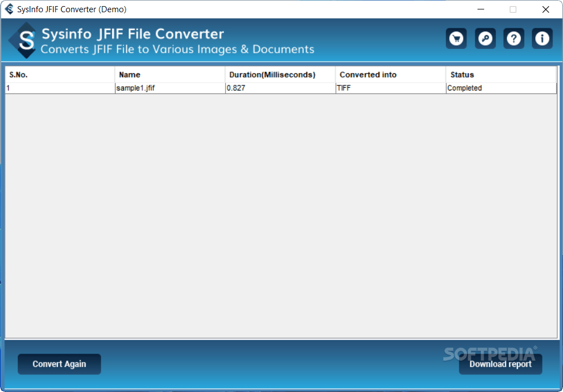This screenshot has width=563, height=392.
Task: Select the TIFF converted format cell
Action: click(x=391, y=88)
